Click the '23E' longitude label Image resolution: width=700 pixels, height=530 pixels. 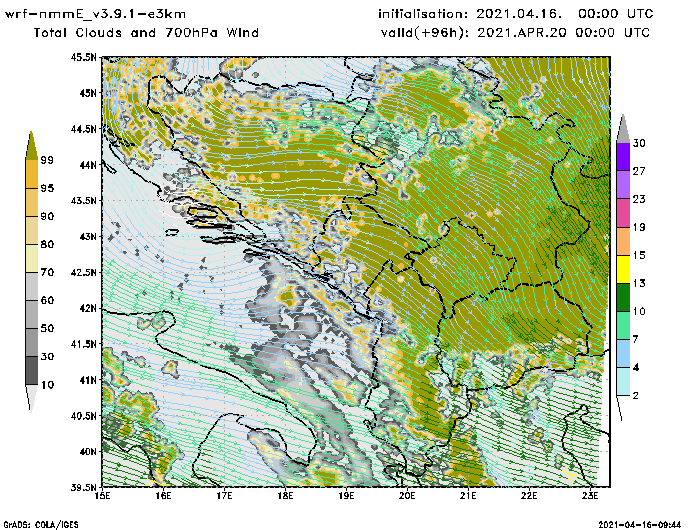(x=590, y=496)
